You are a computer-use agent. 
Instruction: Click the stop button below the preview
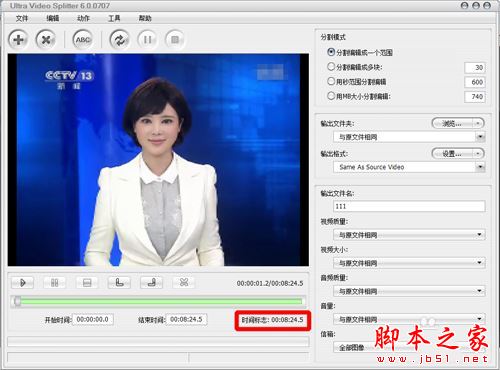tap(87, 283)
